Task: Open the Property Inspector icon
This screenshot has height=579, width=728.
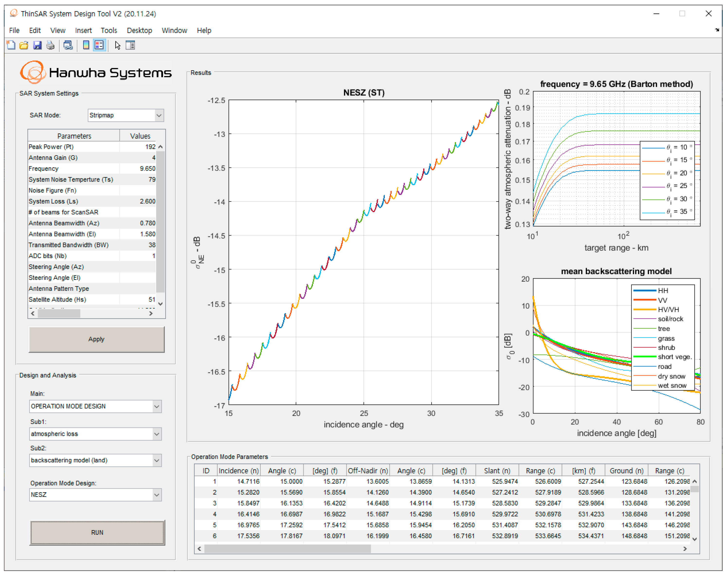Action: coord(130,45)
